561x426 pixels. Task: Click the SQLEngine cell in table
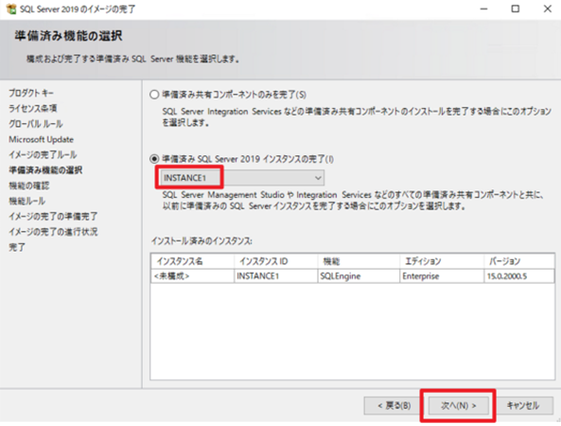tap(358, 276)
